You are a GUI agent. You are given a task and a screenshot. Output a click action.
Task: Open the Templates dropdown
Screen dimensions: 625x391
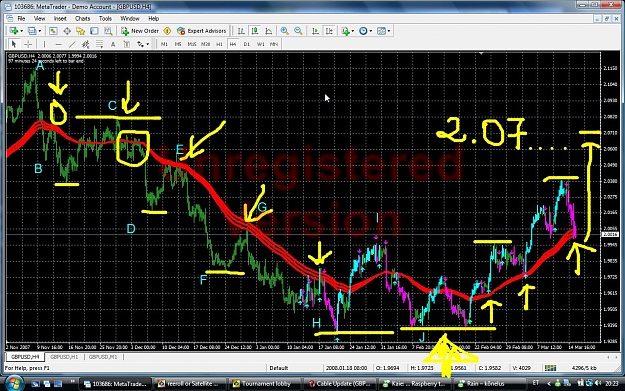(x=389, y=31)
